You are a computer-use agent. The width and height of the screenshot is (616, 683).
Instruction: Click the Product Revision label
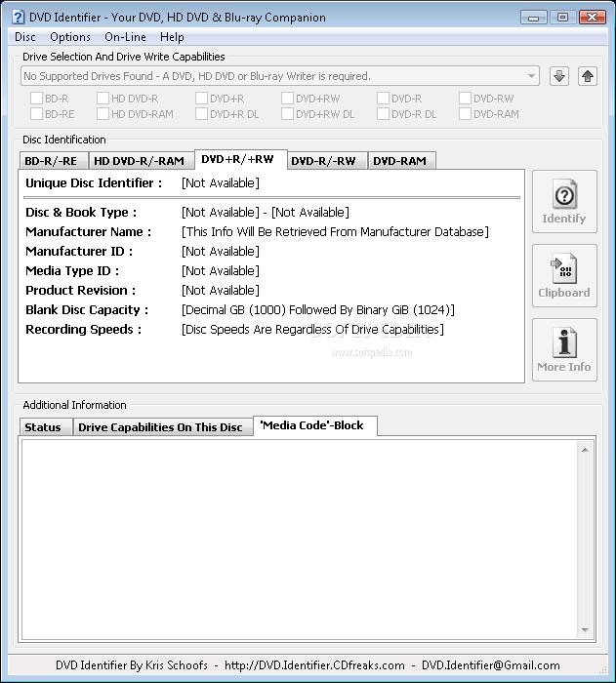[81, 291]
